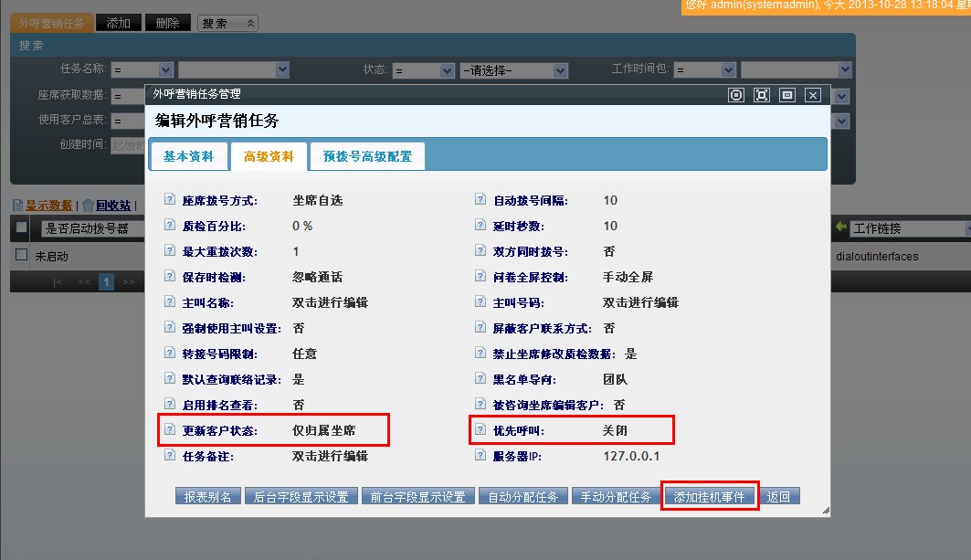The image size is (971, 560).
Task: Click help icon next to 黑名单导向
Action: point(480,378)
